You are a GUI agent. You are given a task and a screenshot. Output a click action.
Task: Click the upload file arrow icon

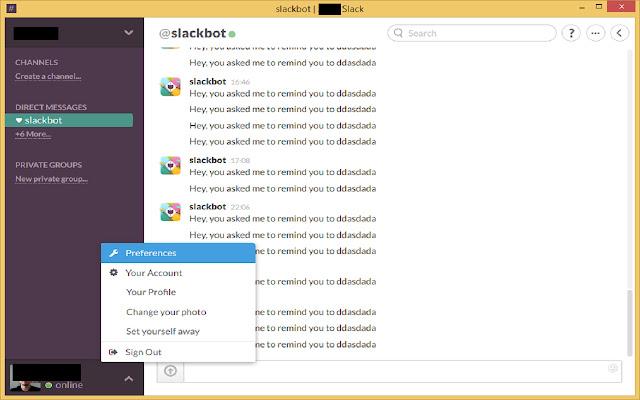[x=170, y=371]
